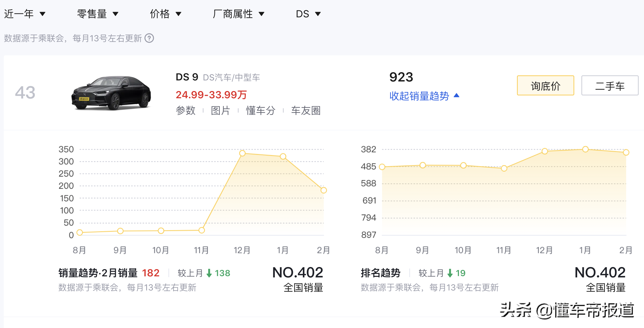Open the 参数 specs link
This screenshot has width=644, height=328.
186,110
